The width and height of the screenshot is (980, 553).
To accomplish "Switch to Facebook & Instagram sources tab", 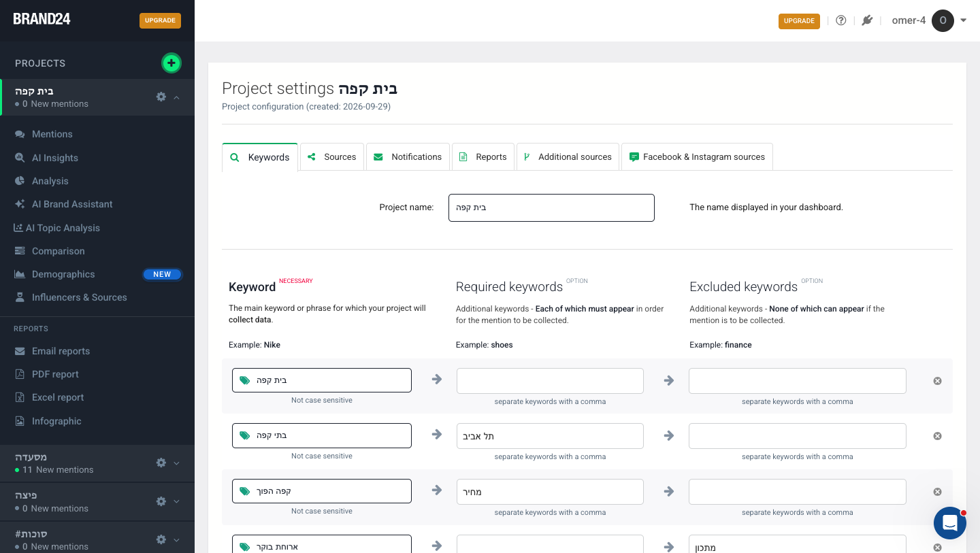I will pos(697,156).
